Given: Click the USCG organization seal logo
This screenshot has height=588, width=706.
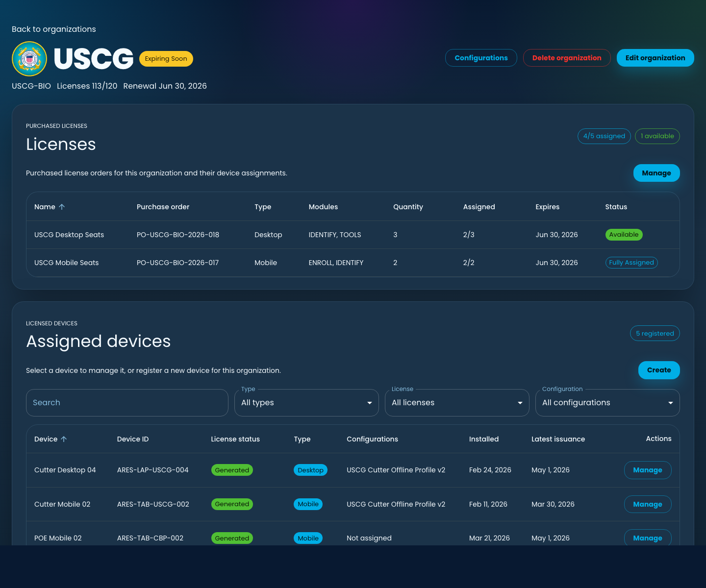Looking at the screenshot, I should 29,59.
